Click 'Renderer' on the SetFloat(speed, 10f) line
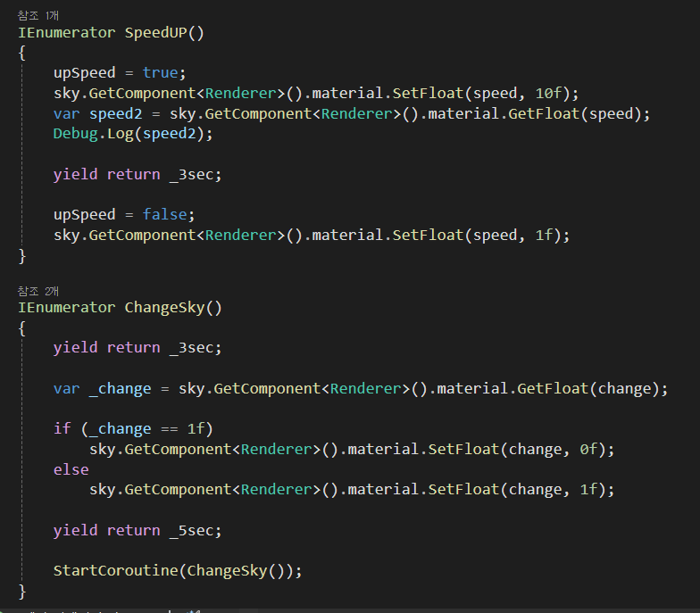 click(241, 93)
